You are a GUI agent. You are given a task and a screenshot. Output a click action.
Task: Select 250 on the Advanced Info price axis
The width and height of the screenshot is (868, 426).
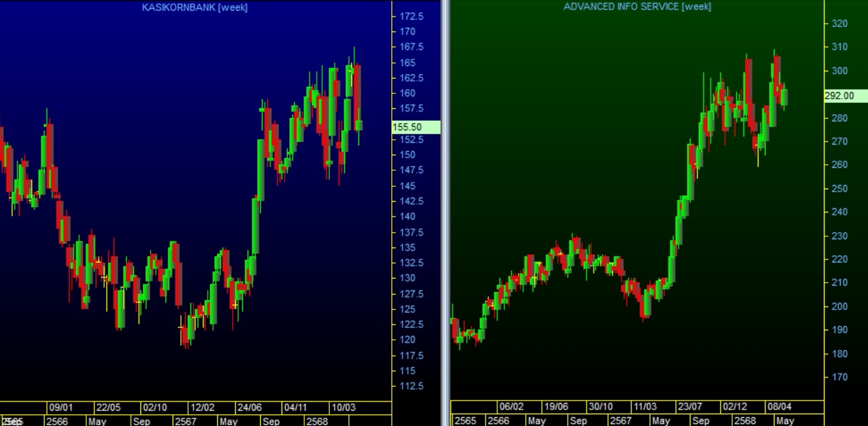(839, 189)
